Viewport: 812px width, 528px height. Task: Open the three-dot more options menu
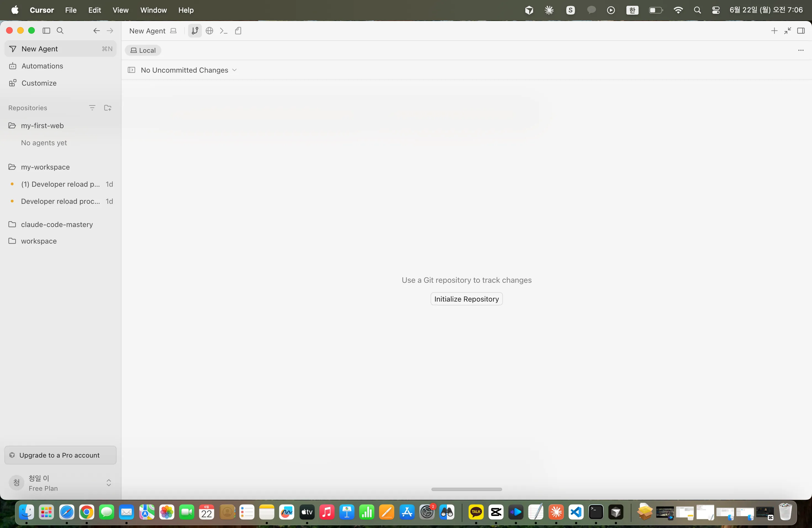click(x=801, y=50)
